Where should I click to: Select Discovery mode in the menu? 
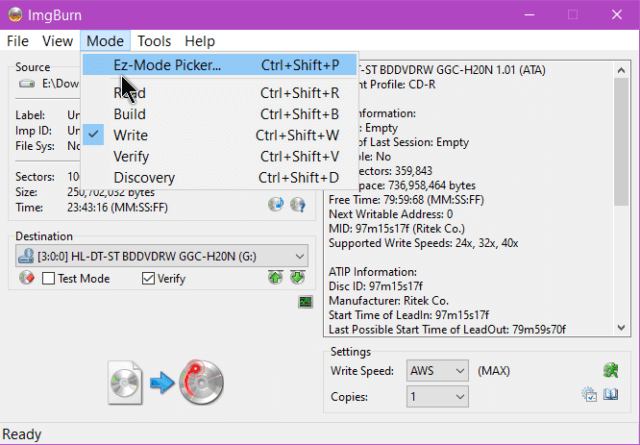(x=220, y=178)
